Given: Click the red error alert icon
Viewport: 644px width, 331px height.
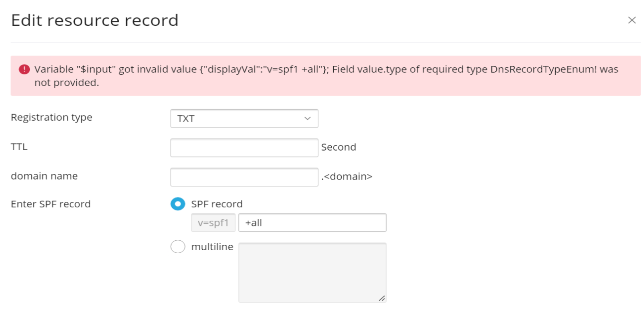Looking at the screenshot, I should 24,70.
